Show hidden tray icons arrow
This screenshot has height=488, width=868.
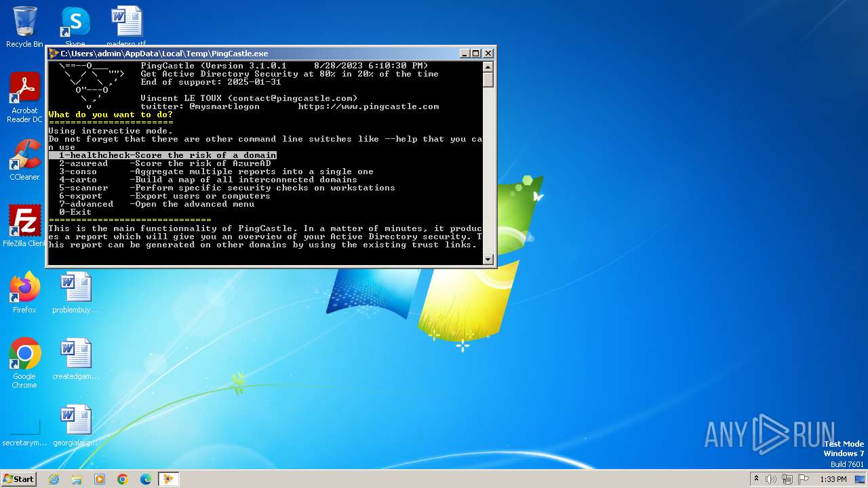coord(756,479)
